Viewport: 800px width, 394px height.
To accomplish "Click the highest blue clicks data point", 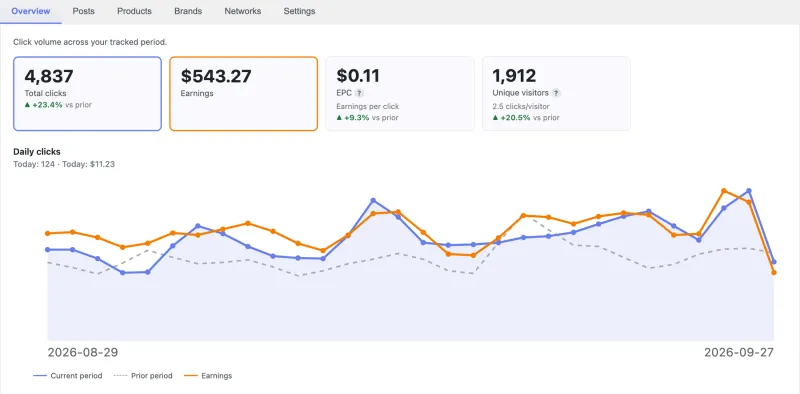I will pos(749,190).
